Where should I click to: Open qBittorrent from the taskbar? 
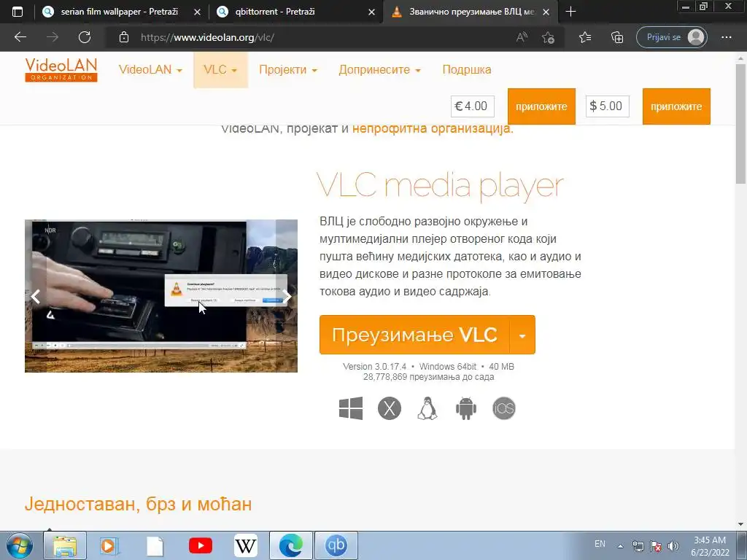click(336, 545)
